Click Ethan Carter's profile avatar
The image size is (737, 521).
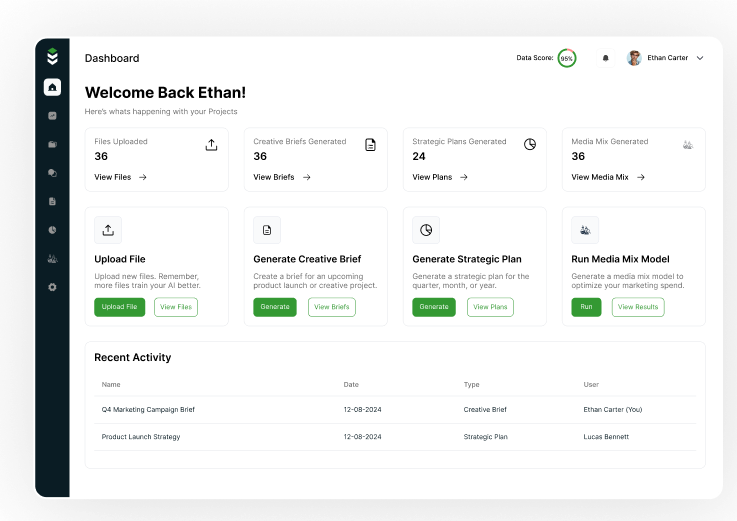click(634, 58)
